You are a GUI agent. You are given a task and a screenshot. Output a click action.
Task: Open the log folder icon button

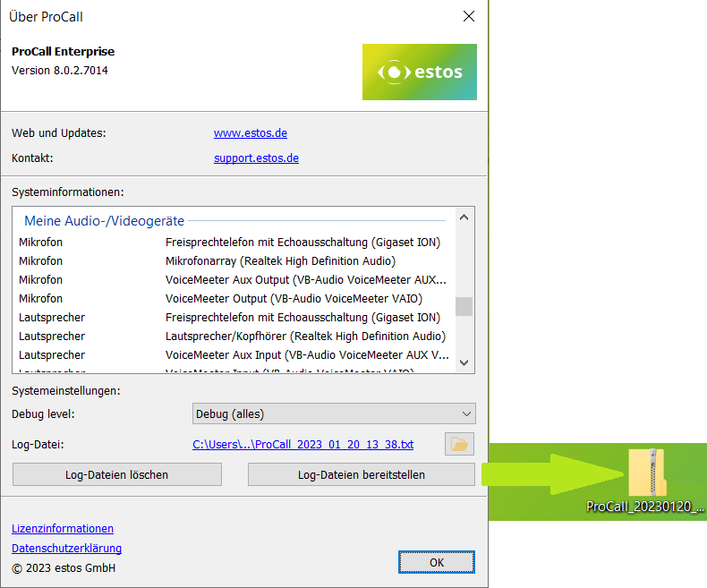click(459, 444)
